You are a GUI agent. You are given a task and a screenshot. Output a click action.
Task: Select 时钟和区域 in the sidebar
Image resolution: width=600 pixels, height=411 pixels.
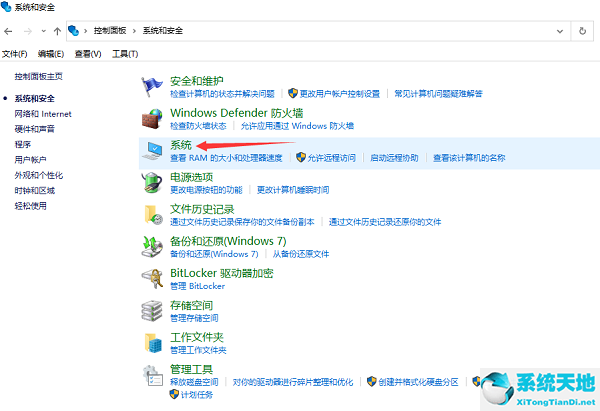(x=34, y=191)
